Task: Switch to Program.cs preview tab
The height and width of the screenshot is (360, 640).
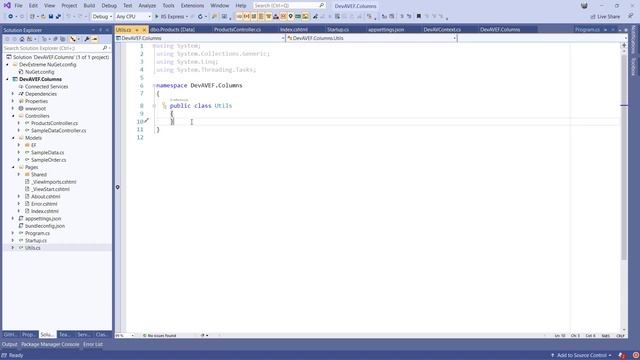Action: click(587, 30)
